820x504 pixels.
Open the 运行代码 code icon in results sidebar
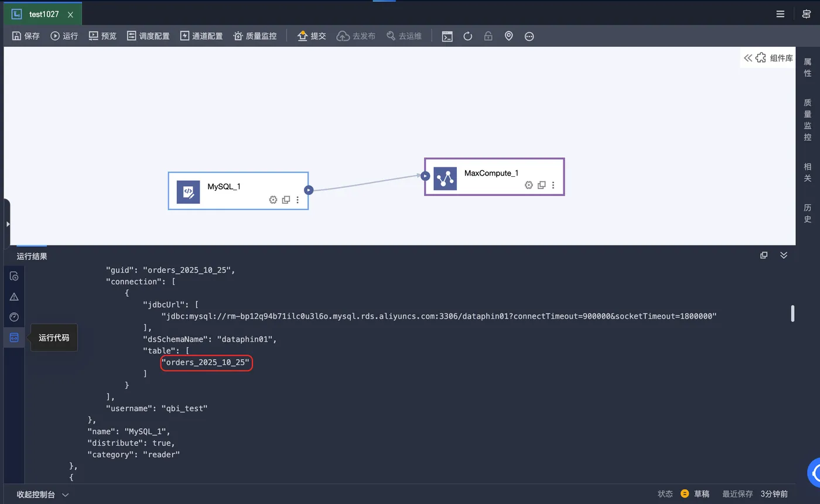14,337
